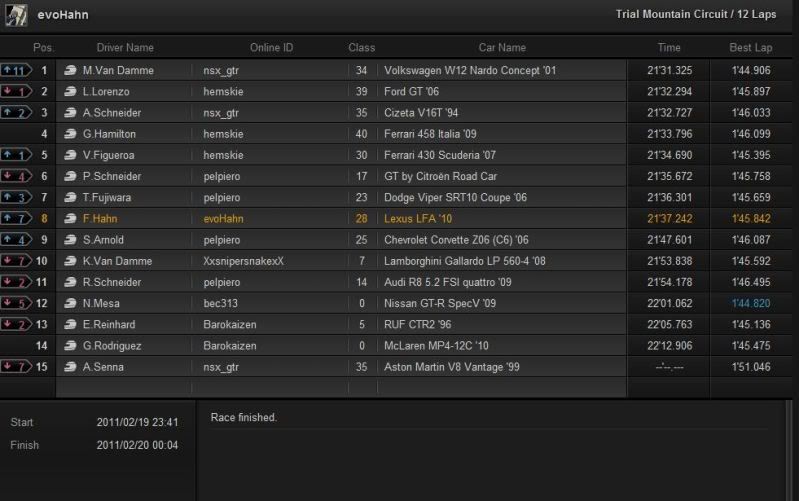Click the up 3 position badge for T.Fujiwara
Viewport: 799px width, 501px height.
coord(16,197)
